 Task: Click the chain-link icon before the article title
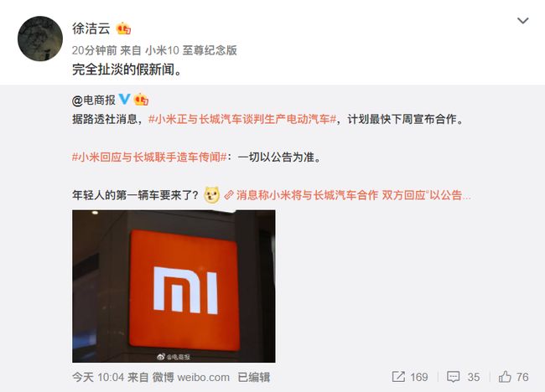[x=229, y=195]
